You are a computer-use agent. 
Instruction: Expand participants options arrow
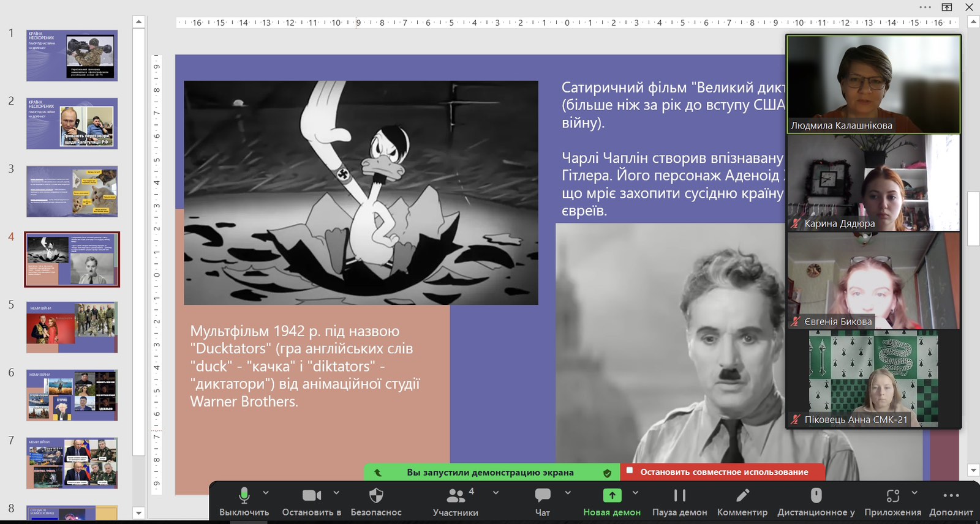click(x=495, y=492)
